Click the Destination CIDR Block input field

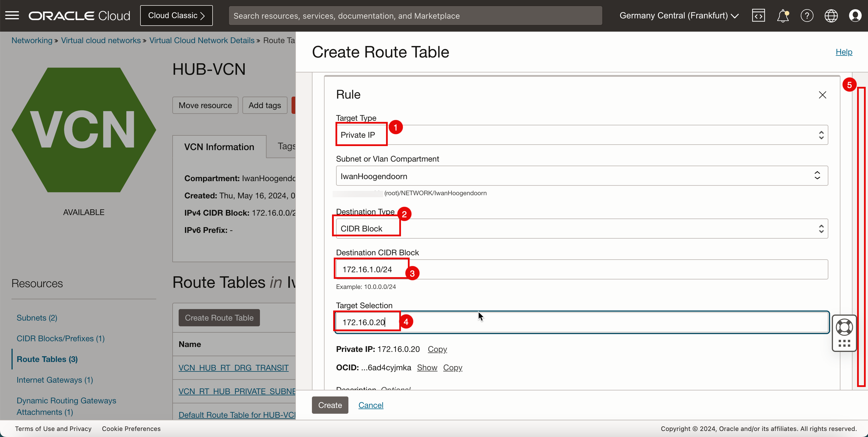click(x=581, y=270)
